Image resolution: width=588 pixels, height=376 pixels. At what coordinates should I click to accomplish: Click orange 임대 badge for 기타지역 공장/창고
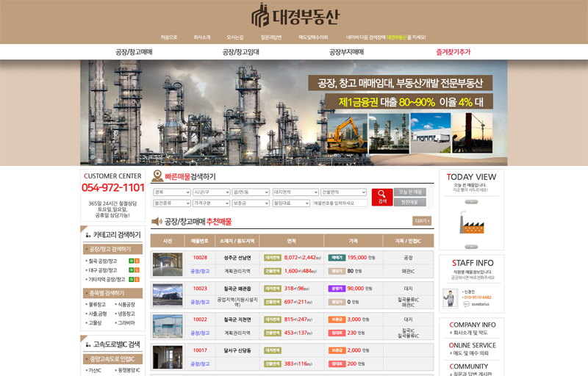(x=137, y=279)
